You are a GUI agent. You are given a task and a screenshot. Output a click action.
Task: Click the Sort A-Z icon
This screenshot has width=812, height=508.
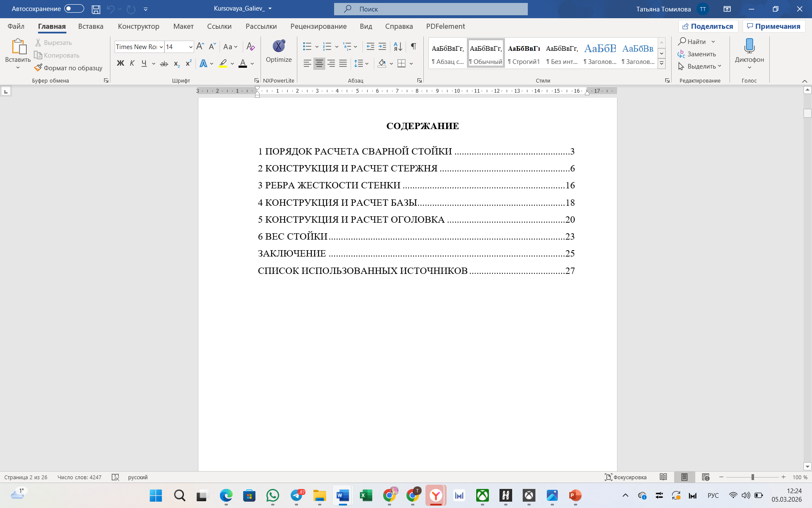tap(398, 46)
